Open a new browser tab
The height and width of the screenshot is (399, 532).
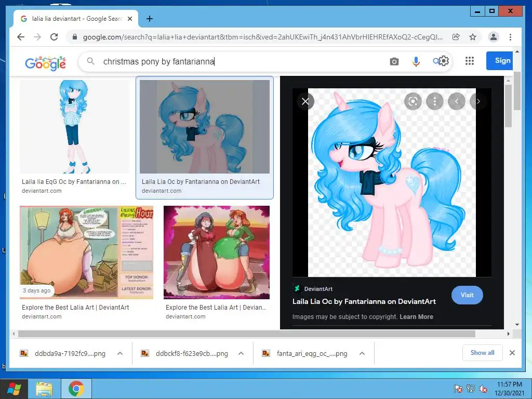click(x=149, y=19)
